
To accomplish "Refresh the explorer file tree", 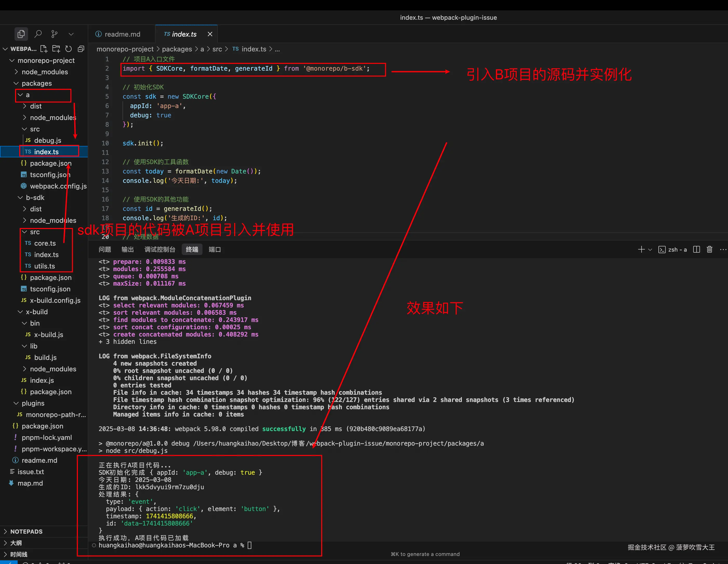I will pos(68,49).
